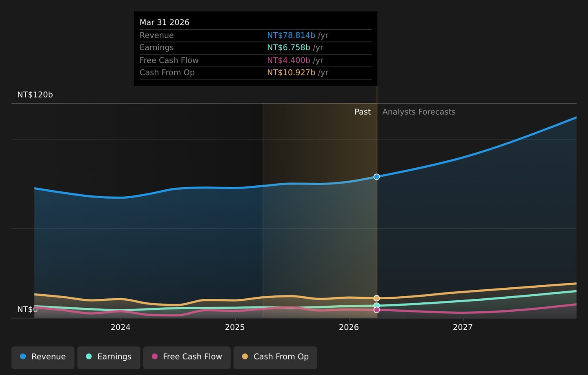Click the 2025 x-axis label
Image resolution: width=588 pixels, height=375 pixels.
[235, 327]
